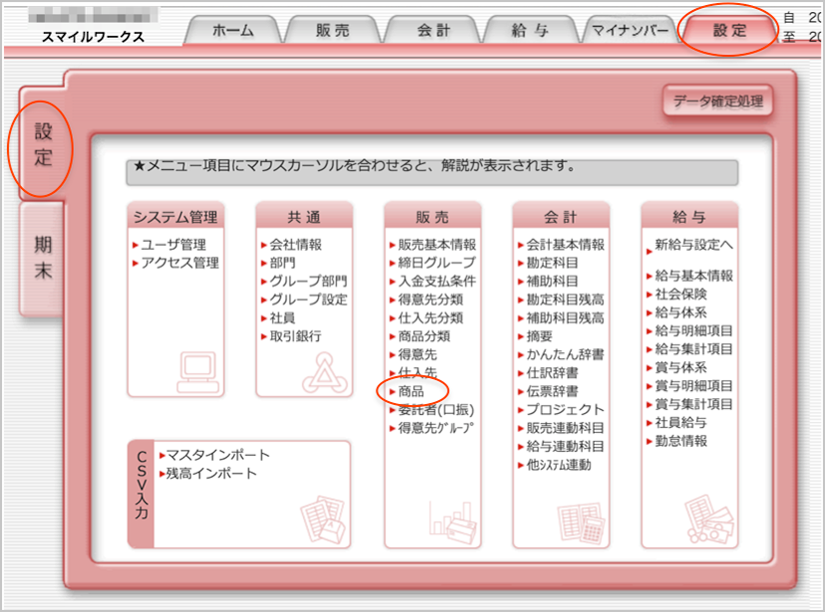Open 補助科目 link

[552, 281]
